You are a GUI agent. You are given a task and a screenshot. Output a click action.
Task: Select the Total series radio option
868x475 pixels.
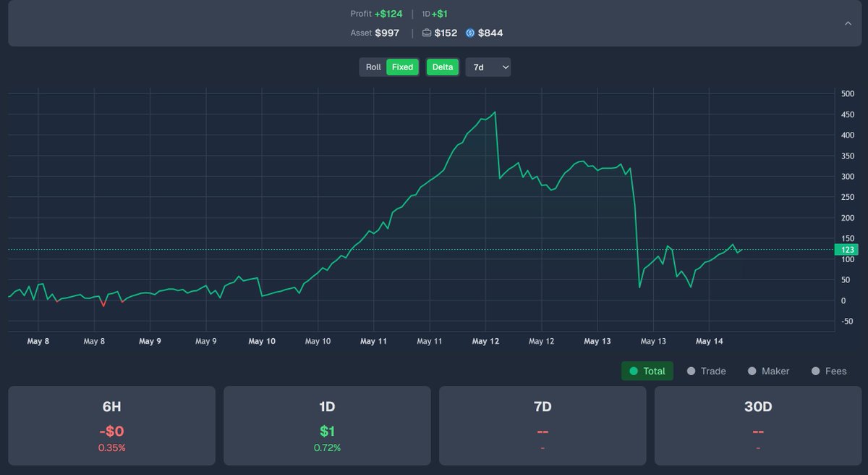pos(647,371)
